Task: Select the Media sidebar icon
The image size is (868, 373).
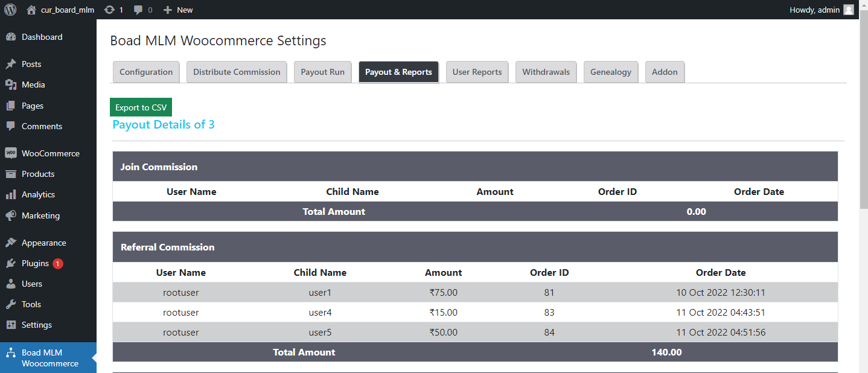Action: click(x=13, y=84)
